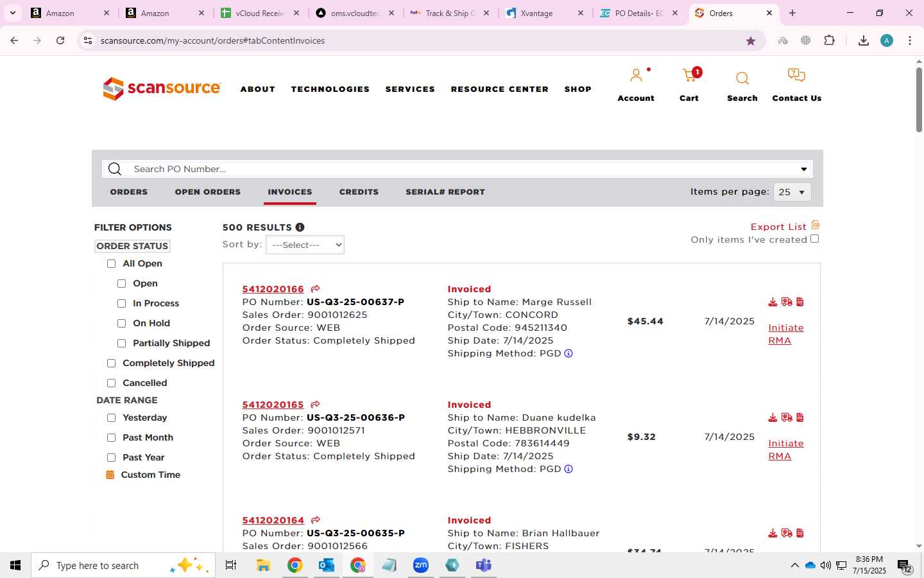Initiate RMA for invoice 5412020166
The width and height of the screenshot is (924, 578).
tap(786, 334)
